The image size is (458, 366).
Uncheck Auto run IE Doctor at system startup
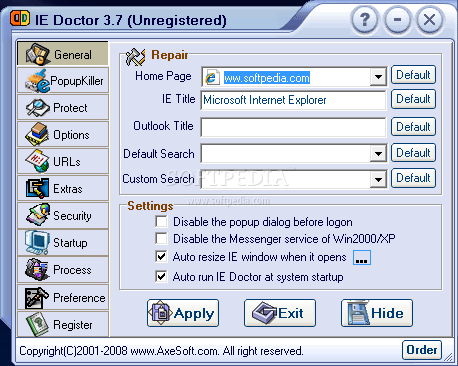pyautogui.click(x=161, y=277)
